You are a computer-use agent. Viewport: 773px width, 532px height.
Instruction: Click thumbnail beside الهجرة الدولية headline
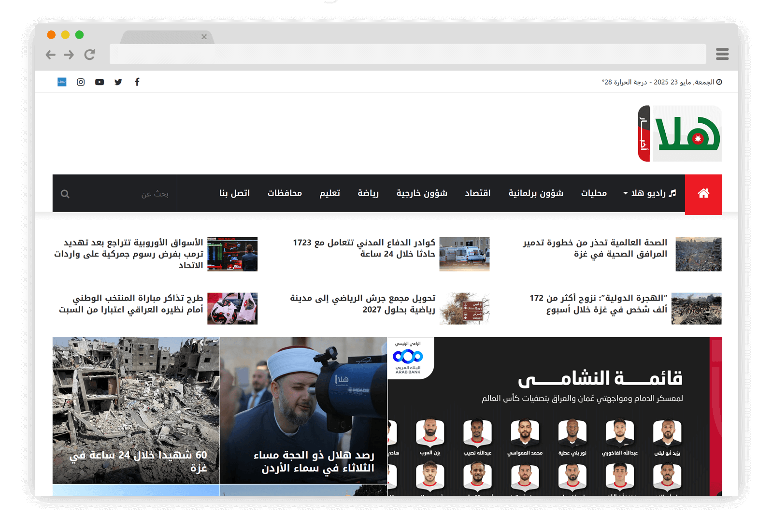click(x=696, y=308)
